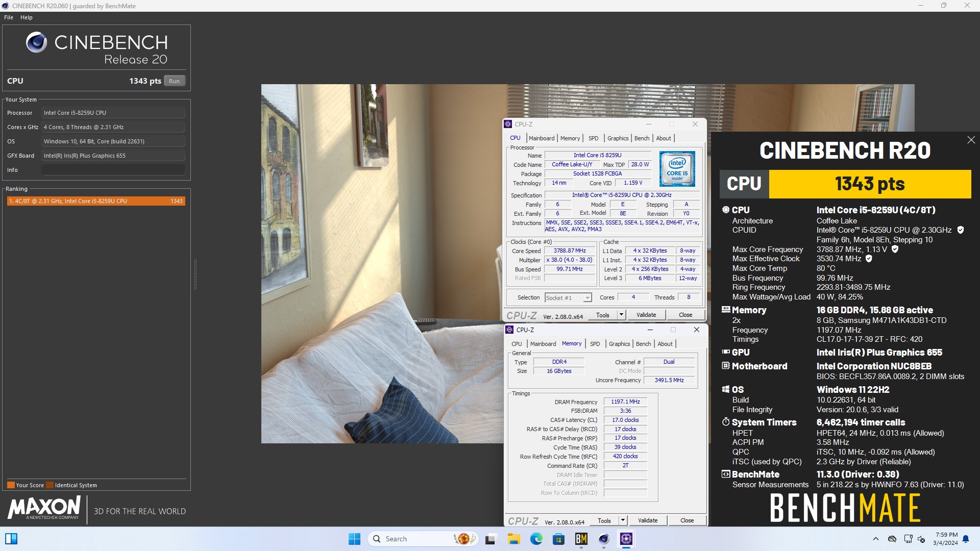Open the File menu in Cinebench
The height and width of the screenshot is (551, 980).
coord(9,17)
